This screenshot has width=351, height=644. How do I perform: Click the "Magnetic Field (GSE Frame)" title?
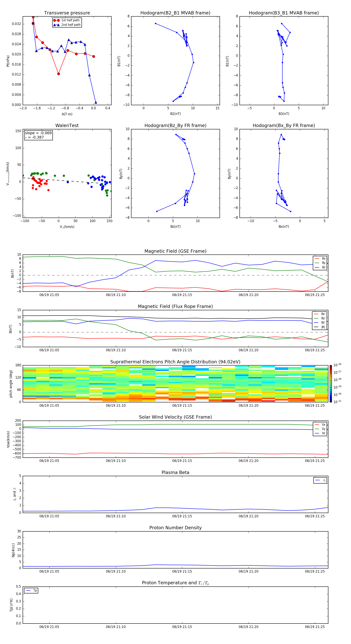175,251
